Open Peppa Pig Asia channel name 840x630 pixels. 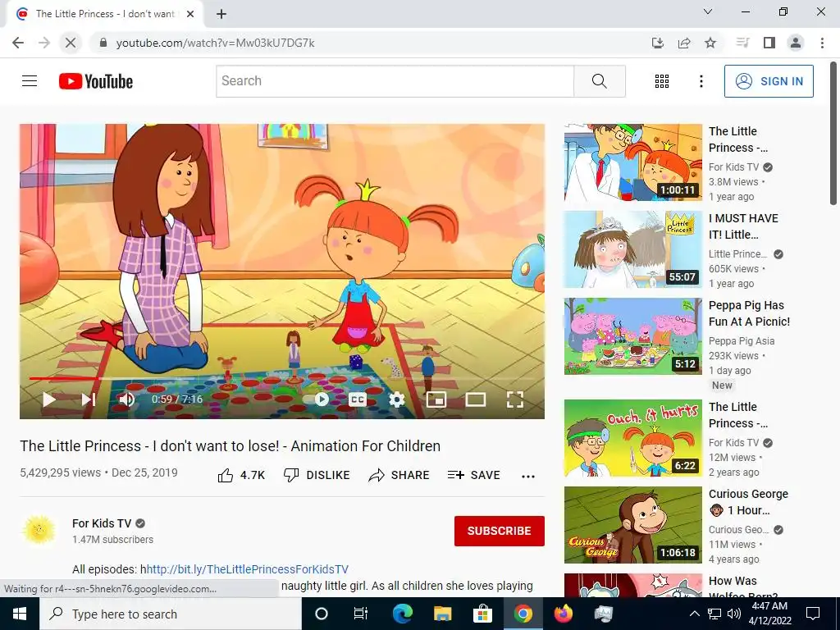tap(742, 340)
